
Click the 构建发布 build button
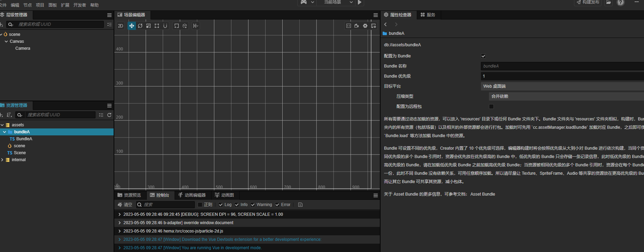(588, 2)
